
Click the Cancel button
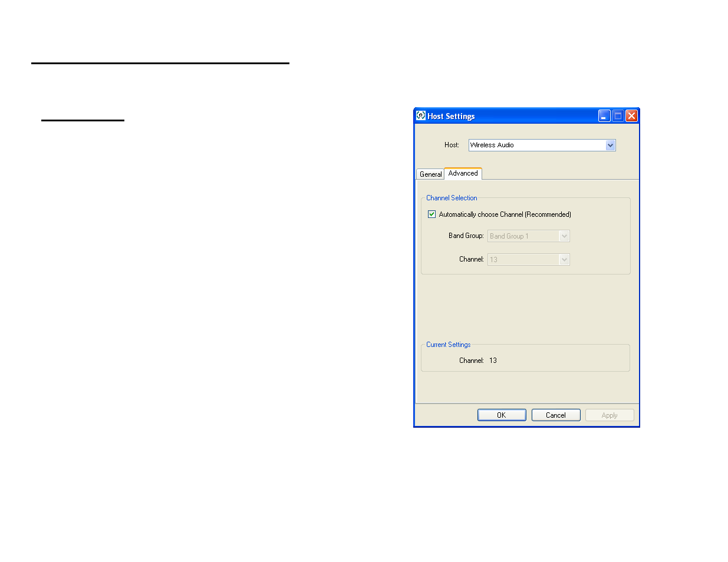coord(556,415)
